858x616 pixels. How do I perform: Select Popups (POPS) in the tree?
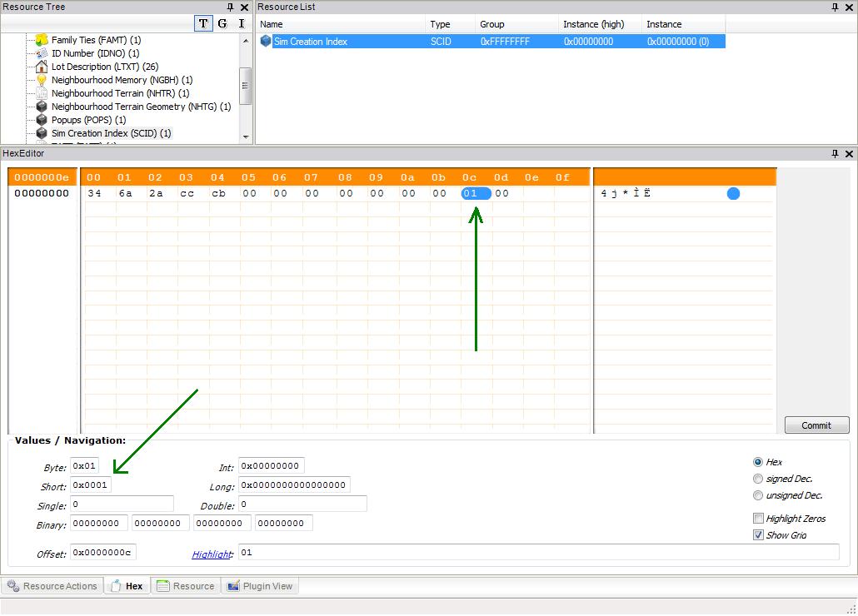88,120
